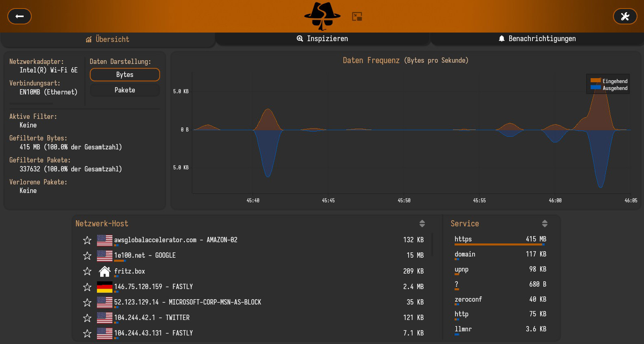The image size is (644, 344).
Task: Star the 52.123.129.14 MICROSOFT host
Action: pyautogui.click(x=87, y=302)
